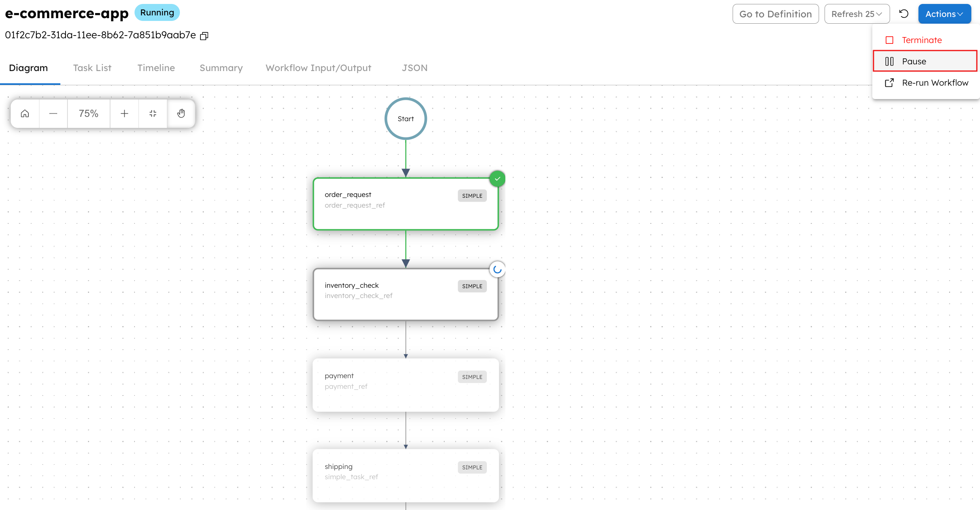This screenshot has height=510, width=980.
Task: Open the Refresh interval dropdown
Action: (x=857, y=13)
